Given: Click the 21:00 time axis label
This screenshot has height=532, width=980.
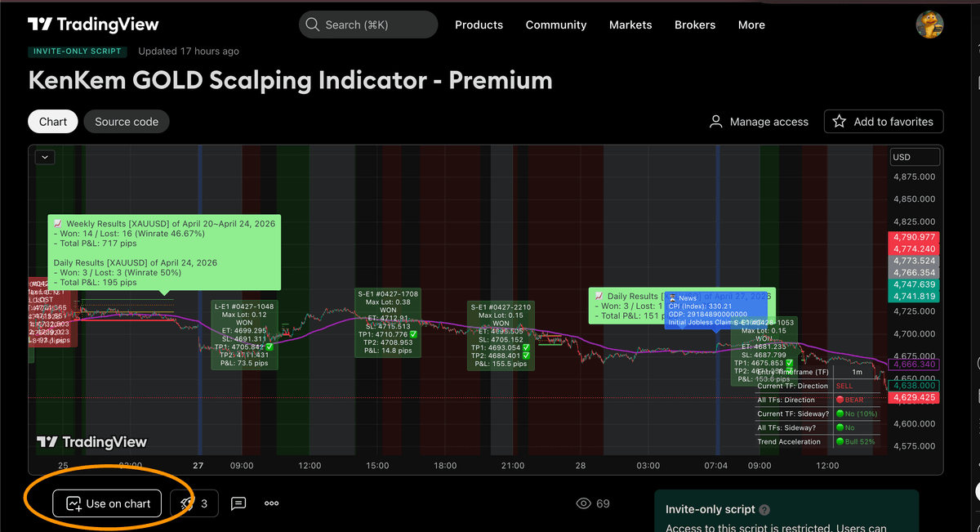Looking at the screenshot, I should pyautogui.click(x=512, y=465).
